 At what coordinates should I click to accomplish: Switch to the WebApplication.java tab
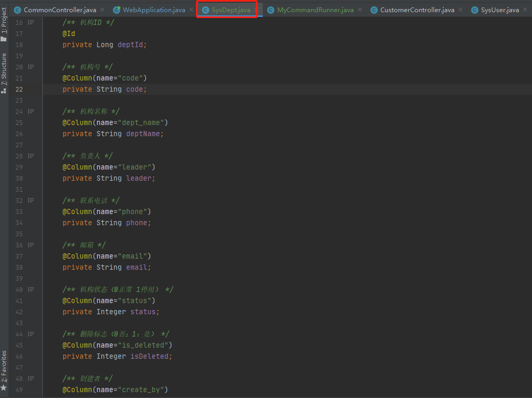154,10
